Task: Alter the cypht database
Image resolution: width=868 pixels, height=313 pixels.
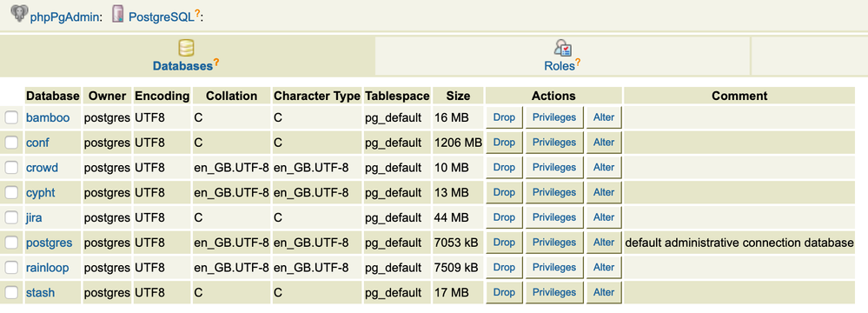Action: (x=603, y=193)
